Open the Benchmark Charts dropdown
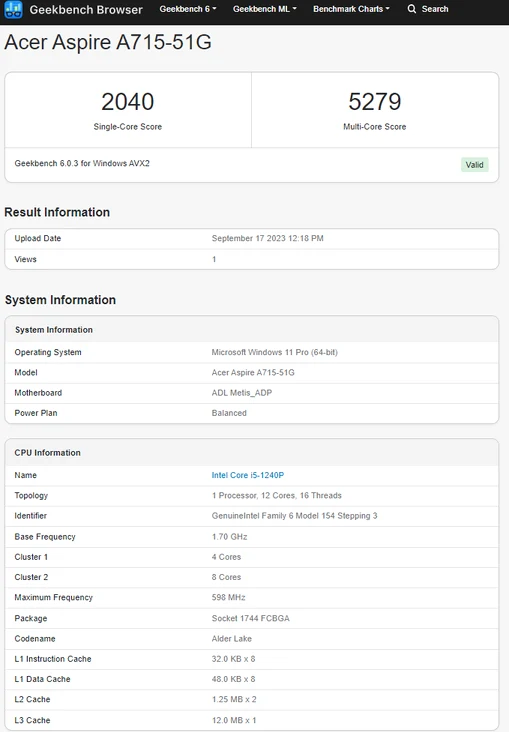Image resolution: width=509 pixels, height=732 pixels. click(351, 9)
